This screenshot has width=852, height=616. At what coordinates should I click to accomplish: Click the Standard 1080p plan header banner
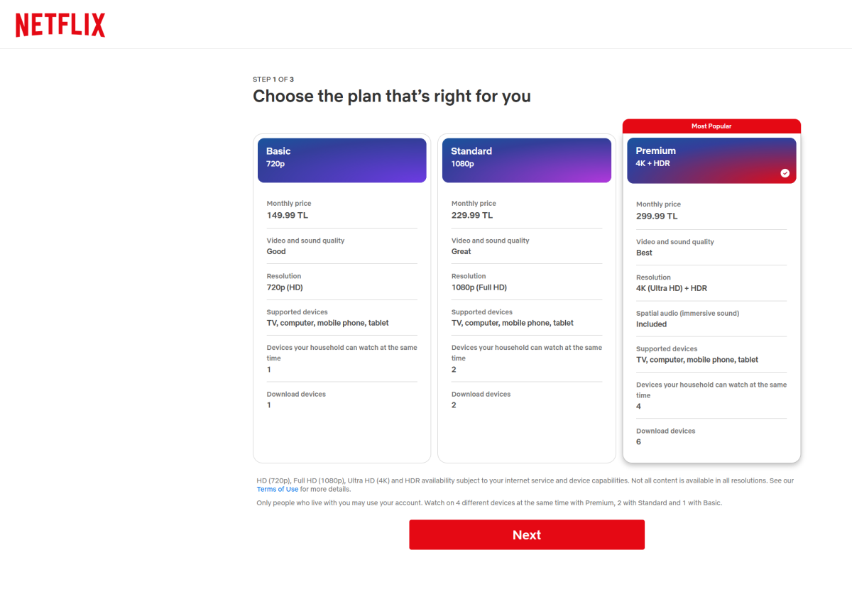click(526, 160)
